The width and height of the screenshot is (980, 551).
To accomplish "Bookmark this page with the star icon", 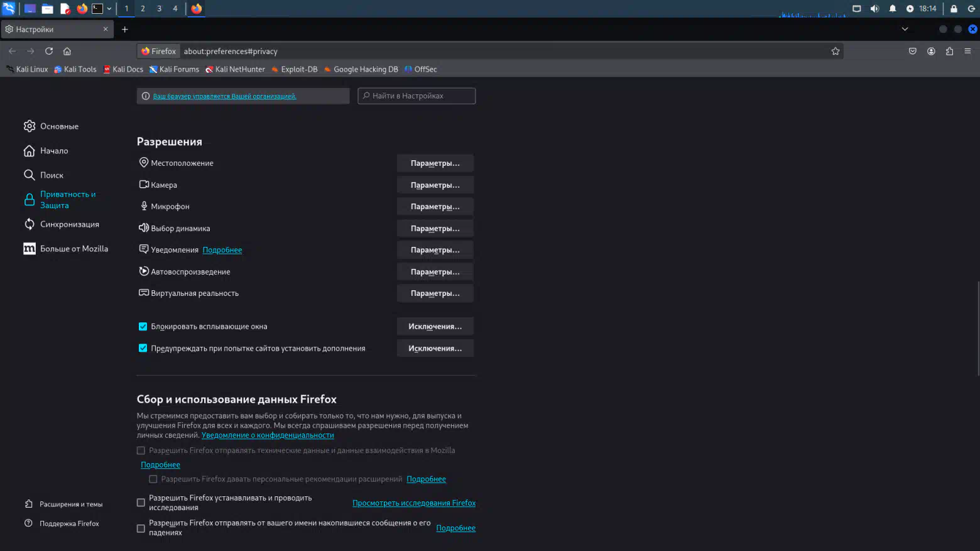I will pos(836,52).
